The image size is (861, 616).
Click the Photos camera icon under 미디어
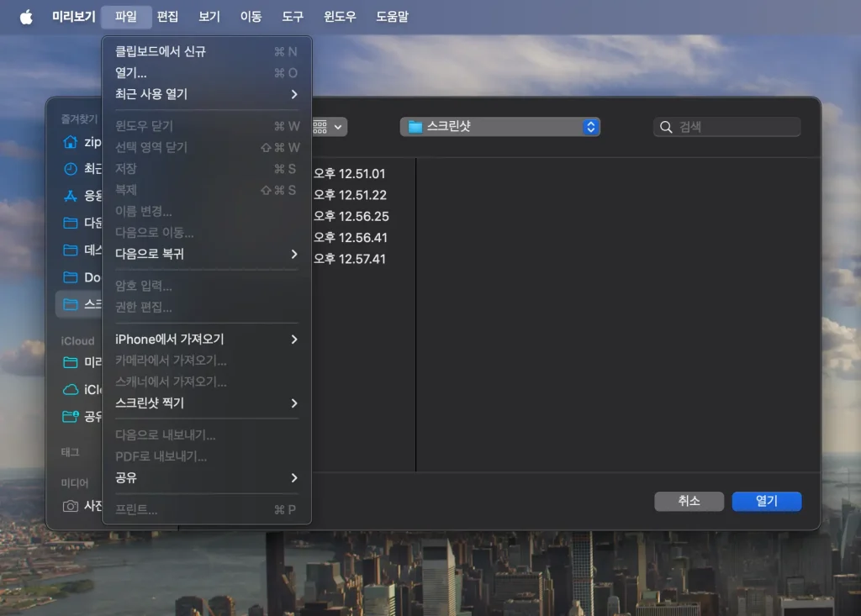coord(71,506)
